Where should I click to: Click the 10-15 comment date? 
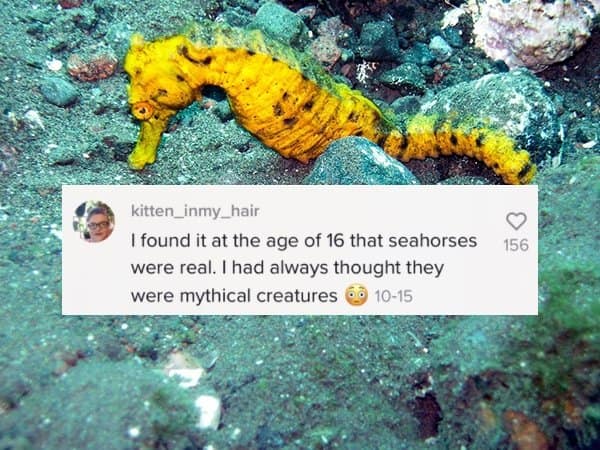[394, 296]
